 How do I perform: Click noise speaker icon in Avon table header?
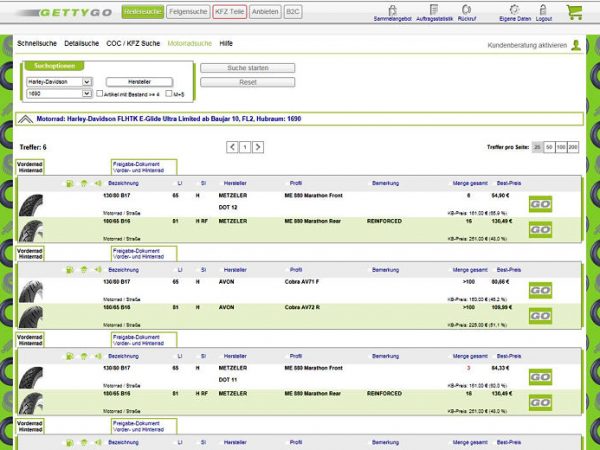pyautogui.click(x=98, y=270)
